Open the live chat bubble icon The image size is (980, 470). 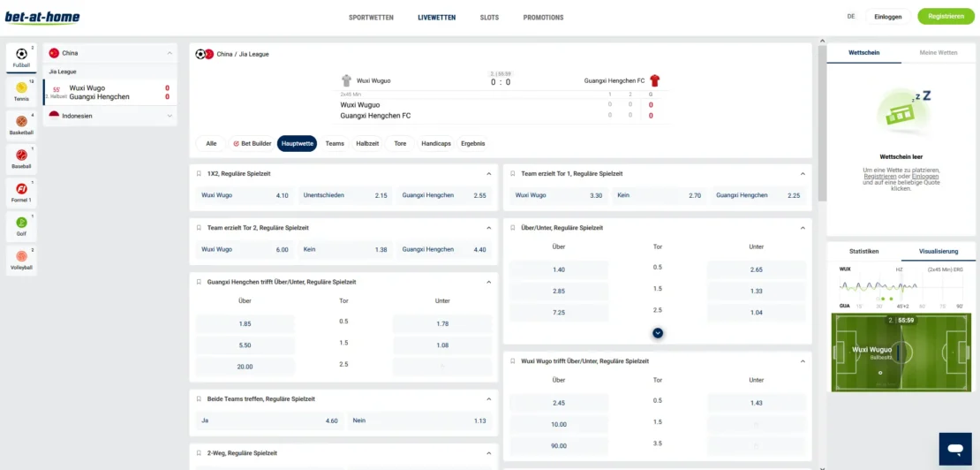click(x=955, y=449)
